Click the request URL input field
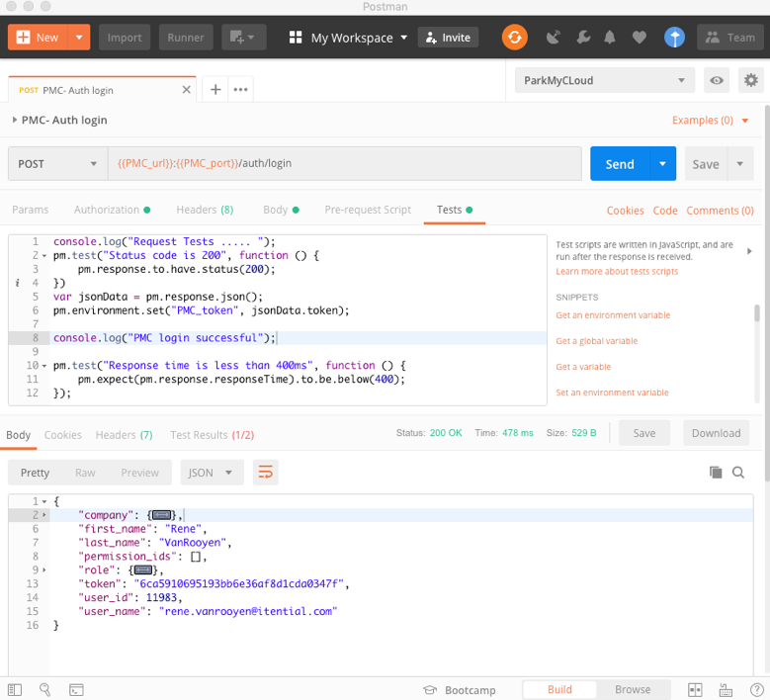Viewport: 770px width, 700px height. tap(345, 163)
